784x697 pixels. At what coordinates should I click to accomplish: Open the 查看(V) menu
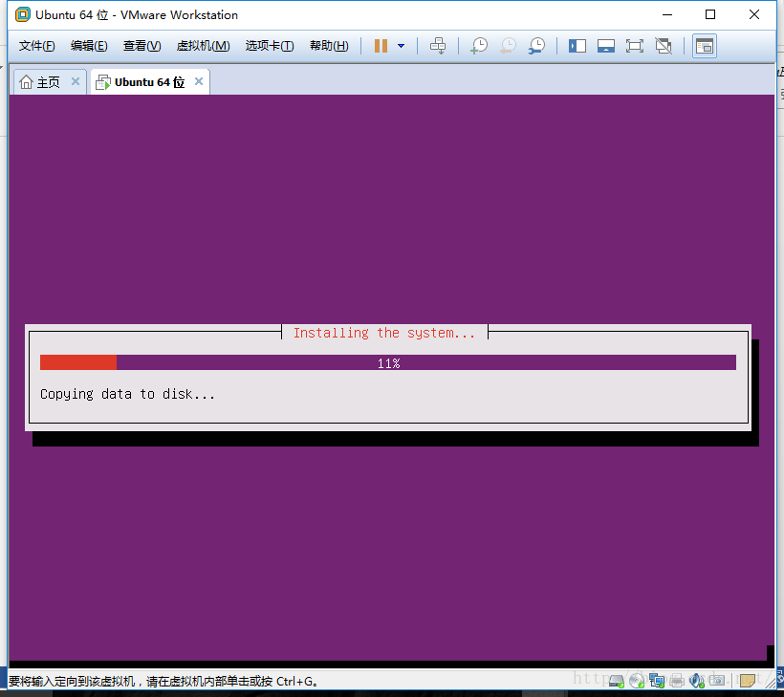coord(142,46)
